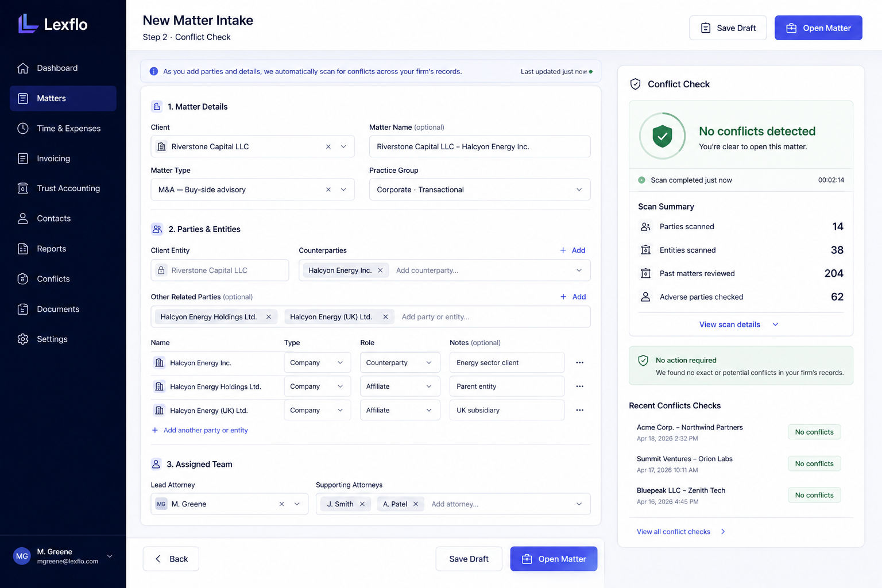Open Contacts in the sidebar
Screen dimensions: 882x588
63,218
